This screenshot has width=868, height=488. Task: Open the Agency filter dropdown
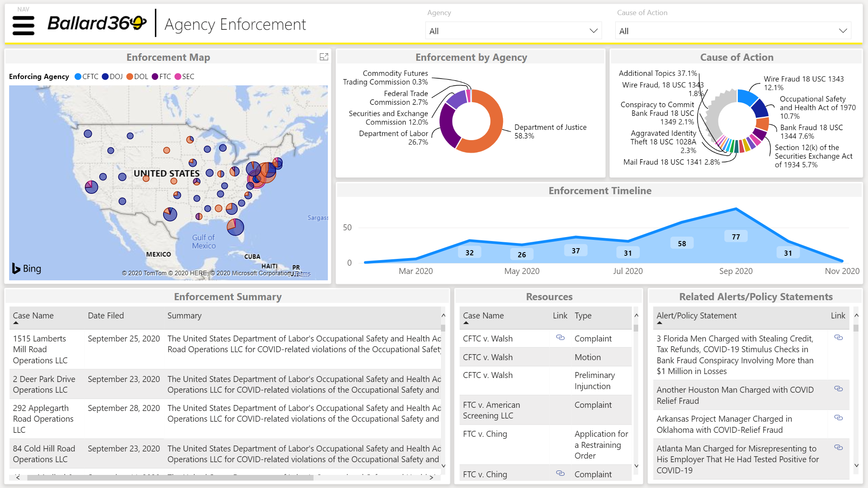pos(514,31)
